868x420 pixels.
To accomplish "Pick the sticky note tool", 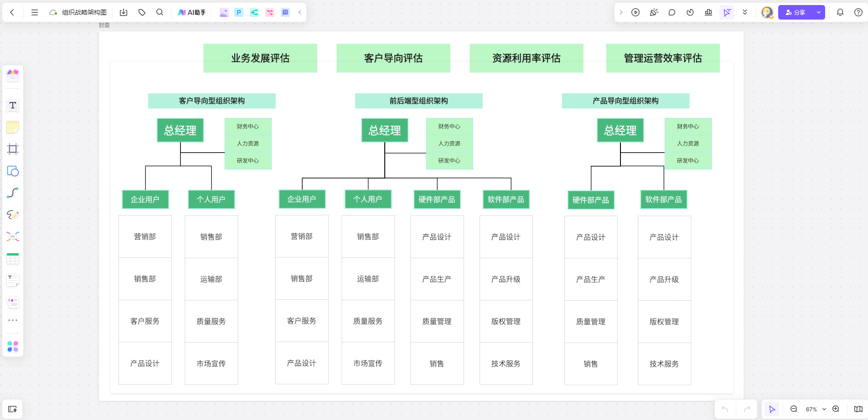I will click(12, 127).
